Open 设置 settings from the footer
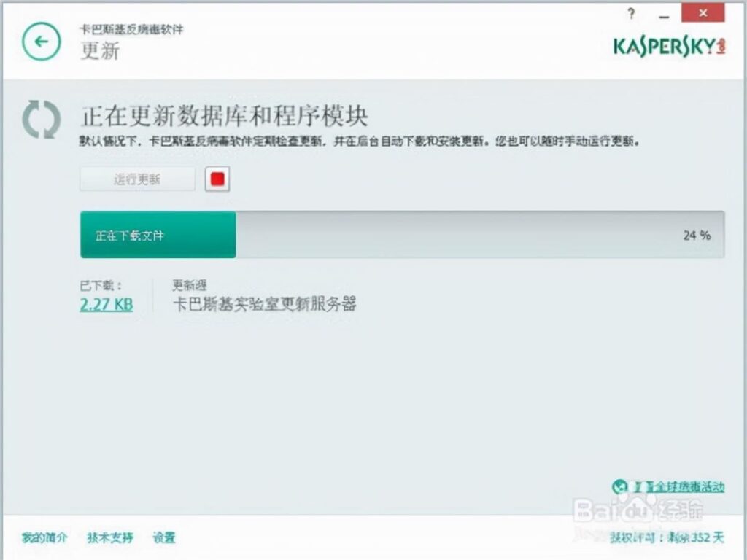The height and width of the screenshot is (560, 747). point(165,537)
